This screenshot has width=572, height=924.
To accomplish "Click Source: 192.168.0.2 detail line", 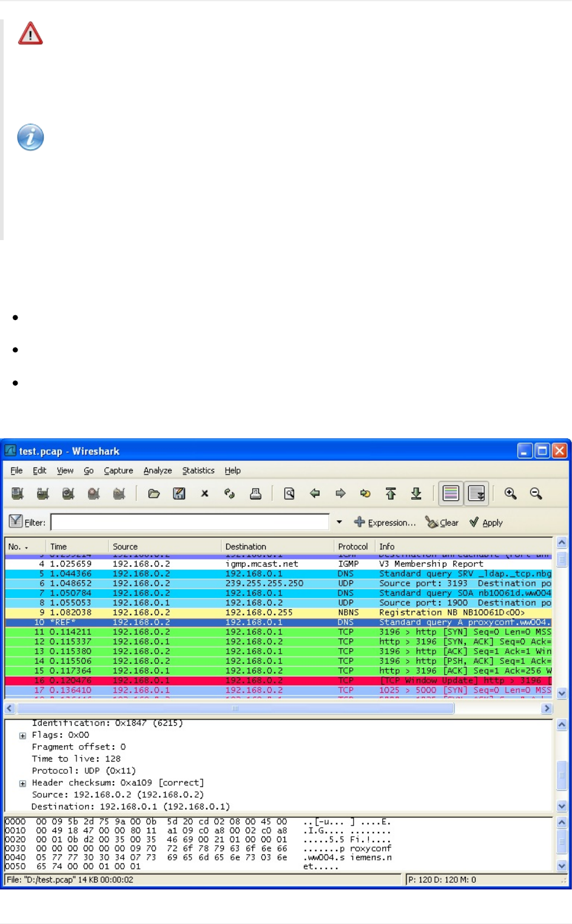I will tap(118, 795).
